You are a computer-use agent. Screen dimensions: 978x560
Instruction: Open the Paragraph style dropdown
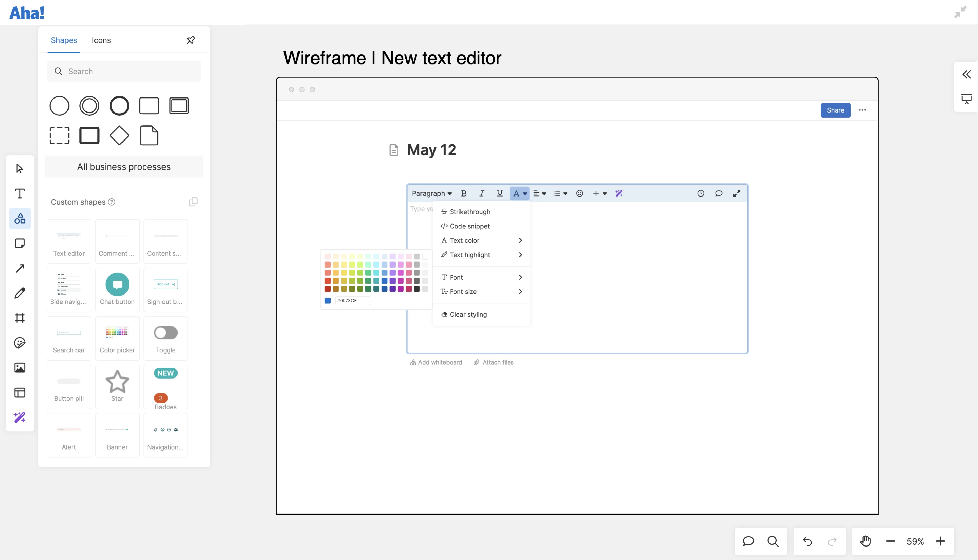point(431,193)
